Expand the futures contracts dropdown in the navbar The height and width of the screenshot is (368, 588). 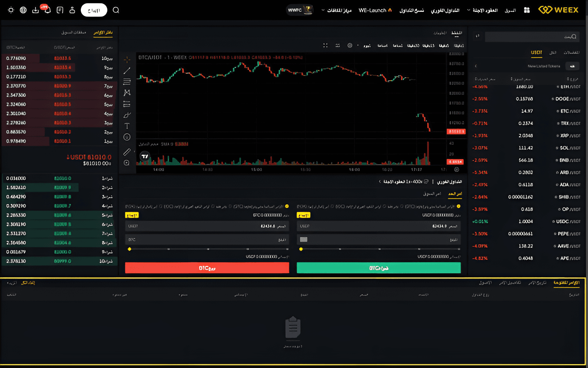pos(482,10)
